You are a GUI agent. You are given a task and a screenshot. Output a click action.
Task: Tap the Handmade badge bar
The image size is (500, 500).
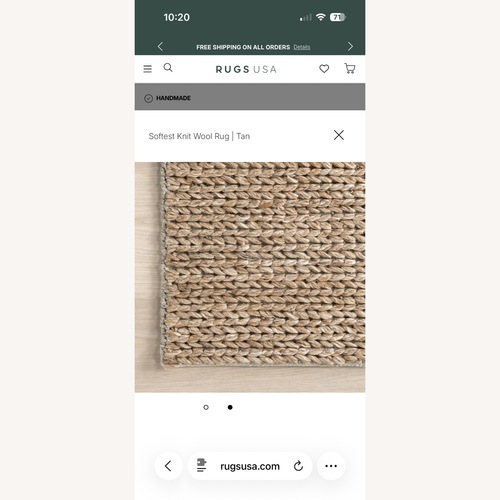coord(250,97)
